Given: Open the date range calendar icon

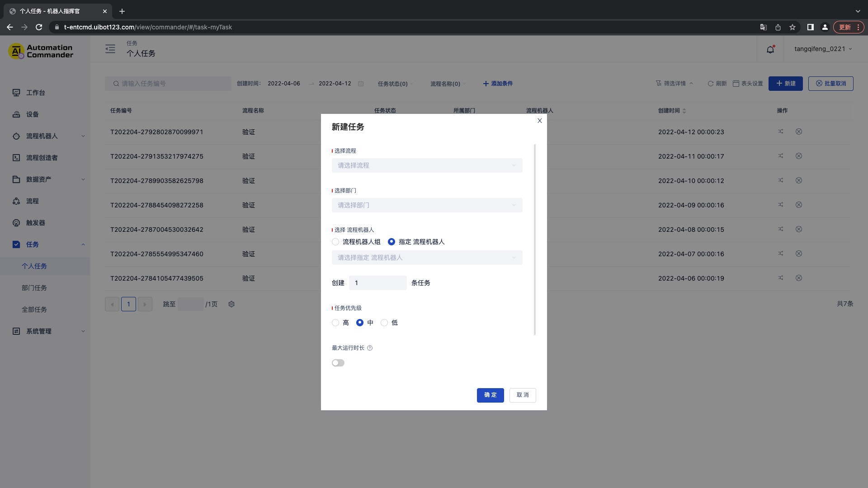Looking at the screenshot, I should pos(361,84).
